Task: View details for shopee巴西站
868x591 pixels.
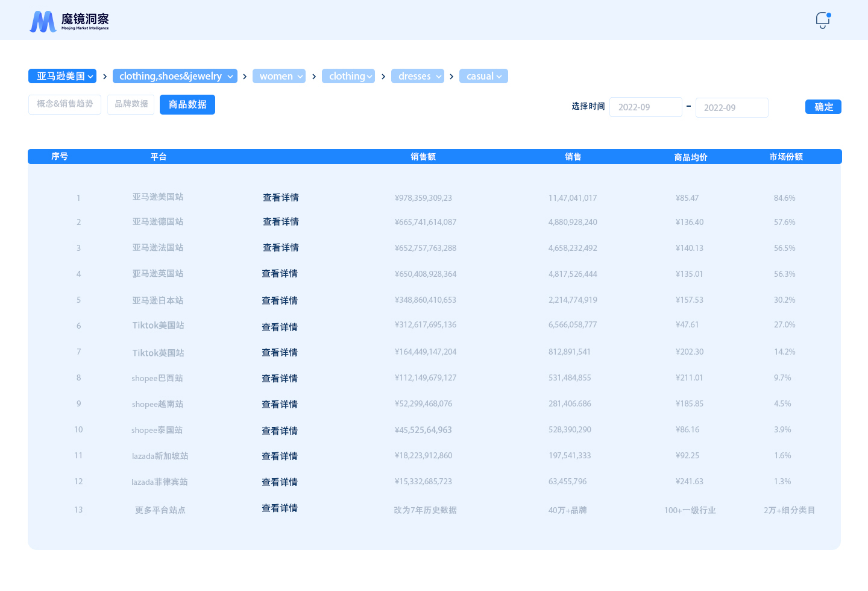Action: 280,378
